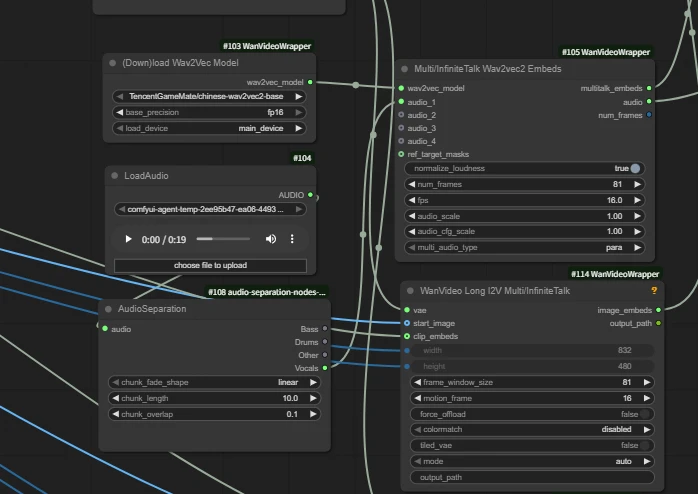Click the Vocals output port

pos(324,367)
